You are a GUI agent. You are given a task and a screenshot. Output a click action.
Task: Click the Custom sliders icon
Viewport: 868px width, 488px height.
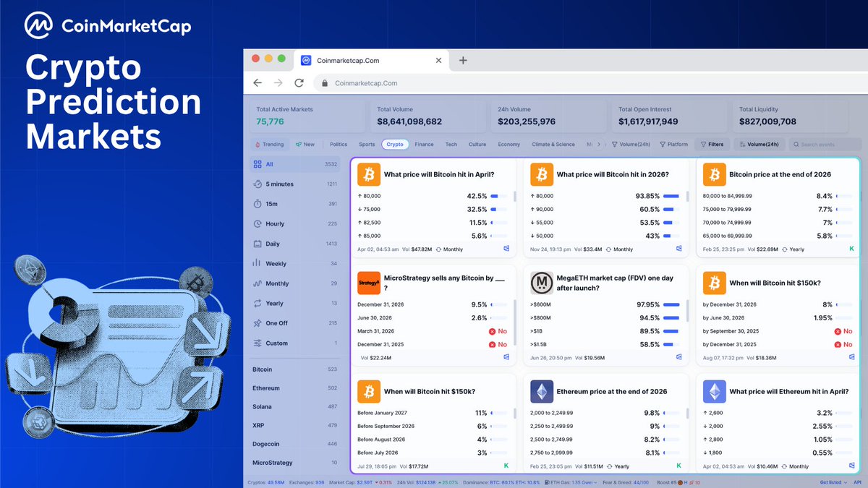258,343
